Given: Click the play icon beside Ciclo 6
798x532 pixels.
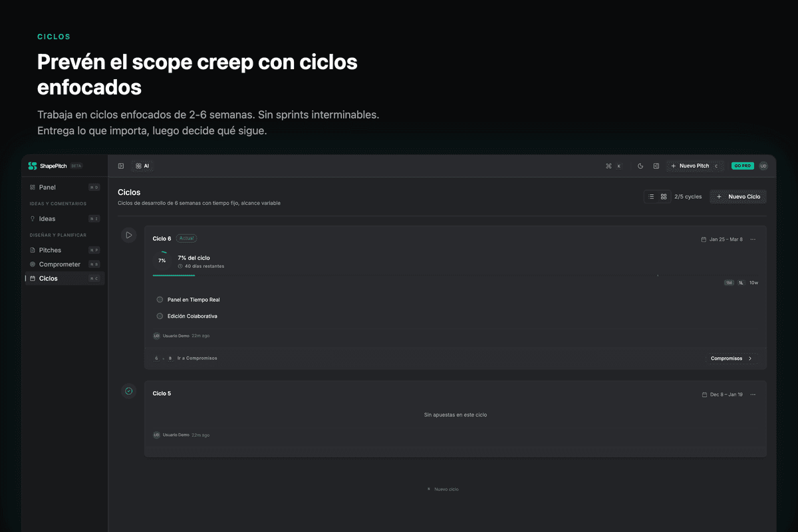Looking at the screenshot, I should pos(129,235).
